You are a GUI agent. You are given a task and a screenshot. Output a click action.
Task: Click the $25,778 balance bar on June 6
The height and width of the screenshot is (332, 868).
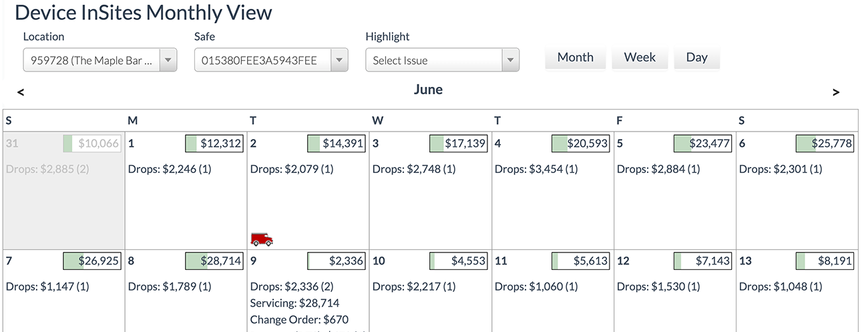[825, 144]
